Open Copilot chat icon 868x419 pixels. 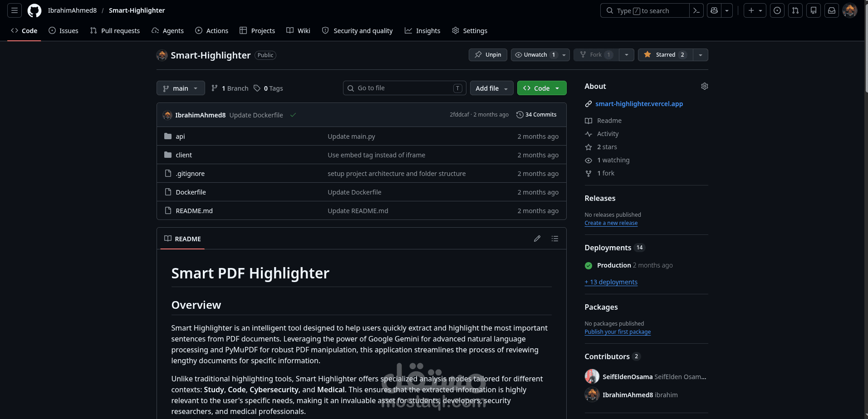714,10
